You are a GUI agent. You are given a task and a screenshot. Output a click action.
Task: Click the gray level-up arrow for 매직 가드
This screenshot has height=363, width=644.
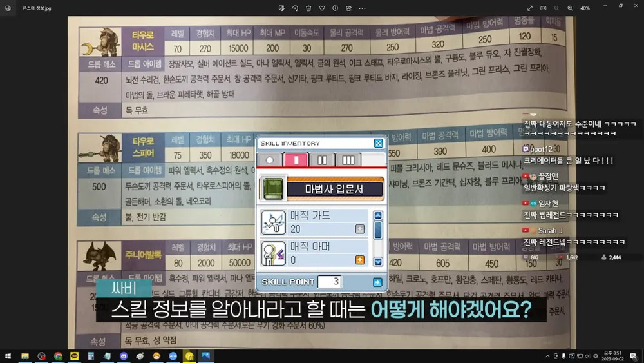click(360, 229)
